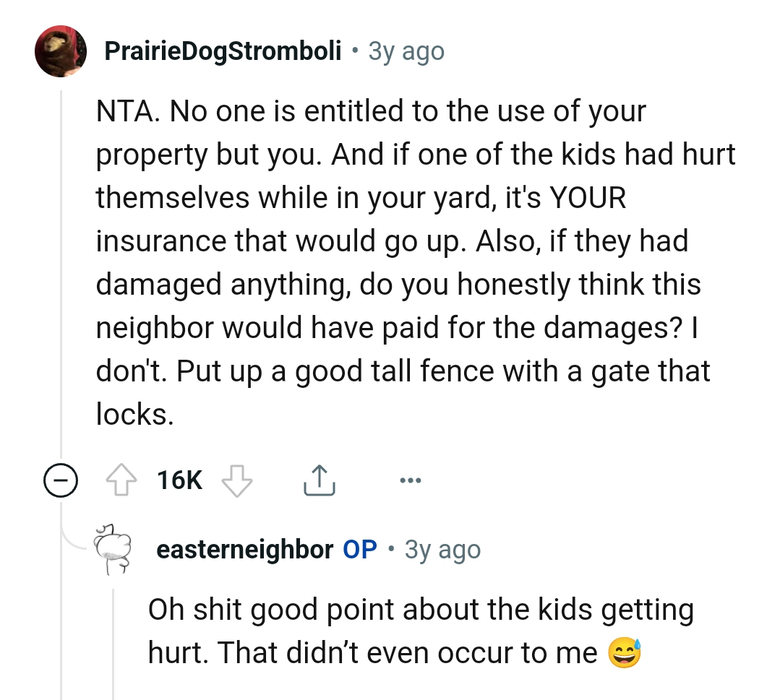Click the 3y ago timestamp on the top comment

pyautogui.click(x=406, y=51)
